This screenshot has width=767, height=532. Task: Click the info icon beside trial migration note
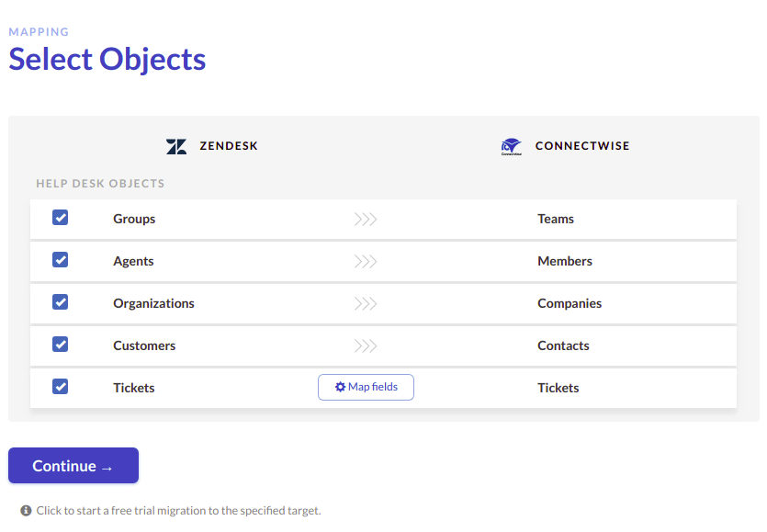tap(26, 511)
